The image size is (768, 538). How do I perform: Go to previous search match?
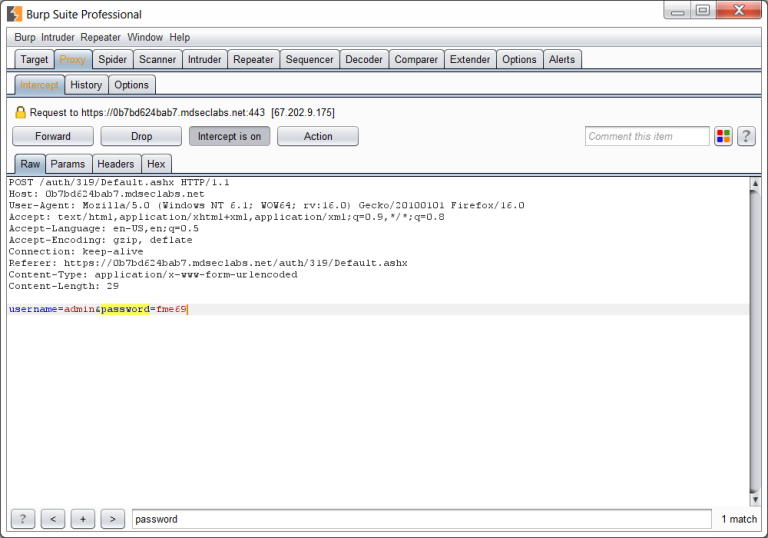pyautogui.click(x=53, y=519)
